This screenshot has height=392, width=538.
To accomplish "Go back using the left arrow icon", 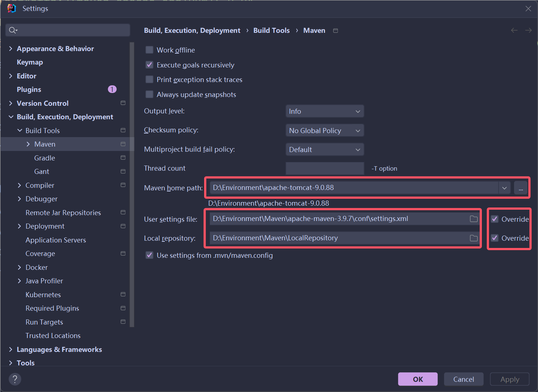I will 514,30.
